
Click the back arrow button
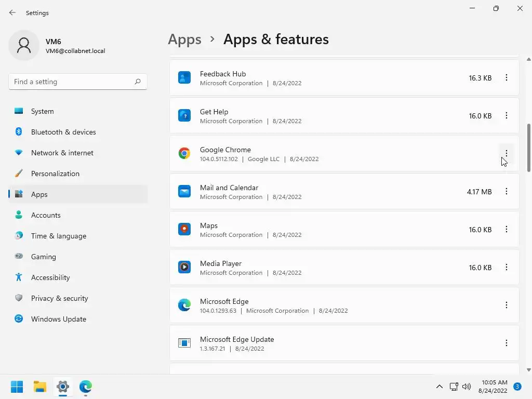click(12, 12)
